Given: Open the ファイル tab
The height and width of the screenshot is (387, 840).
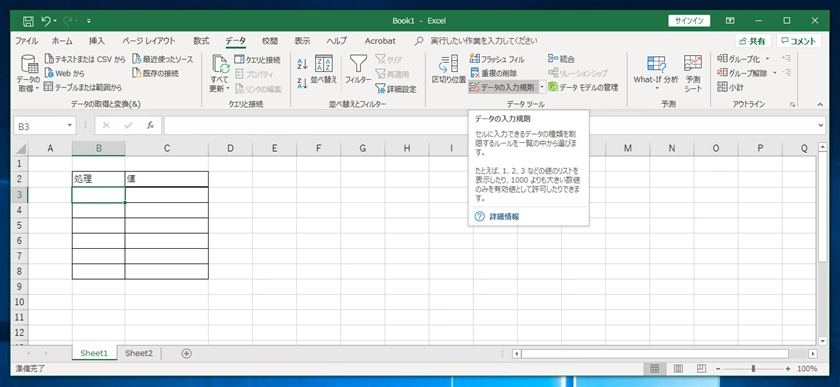Looking at the screenshot, I should 26,41.
